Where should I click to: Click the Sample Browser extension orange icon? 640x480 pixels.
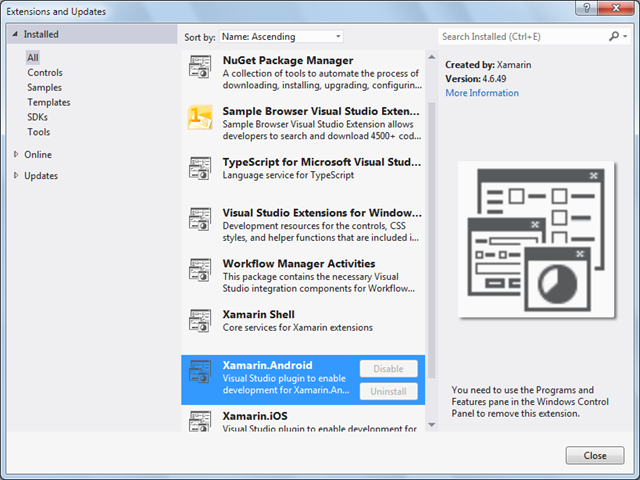[200, 117]
